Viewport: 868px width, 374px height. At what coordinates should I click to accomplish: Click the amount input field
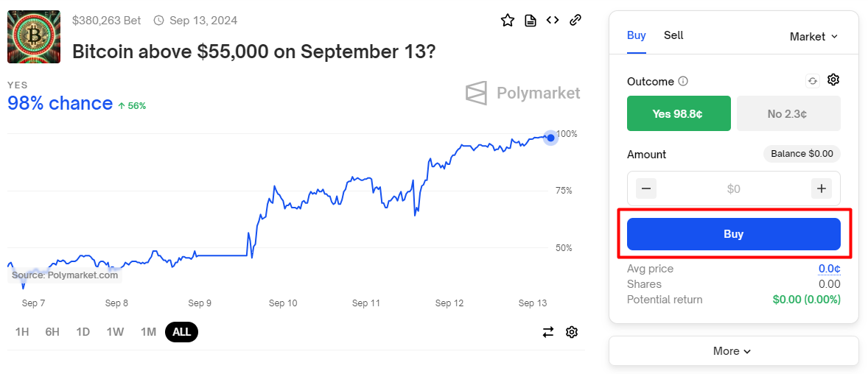tap(733, 188)
